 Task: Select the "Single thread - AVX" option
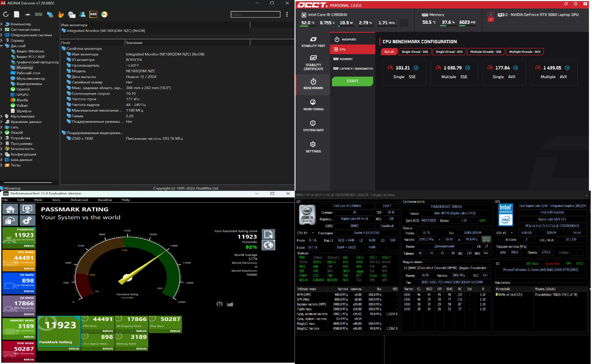(449, 52)
